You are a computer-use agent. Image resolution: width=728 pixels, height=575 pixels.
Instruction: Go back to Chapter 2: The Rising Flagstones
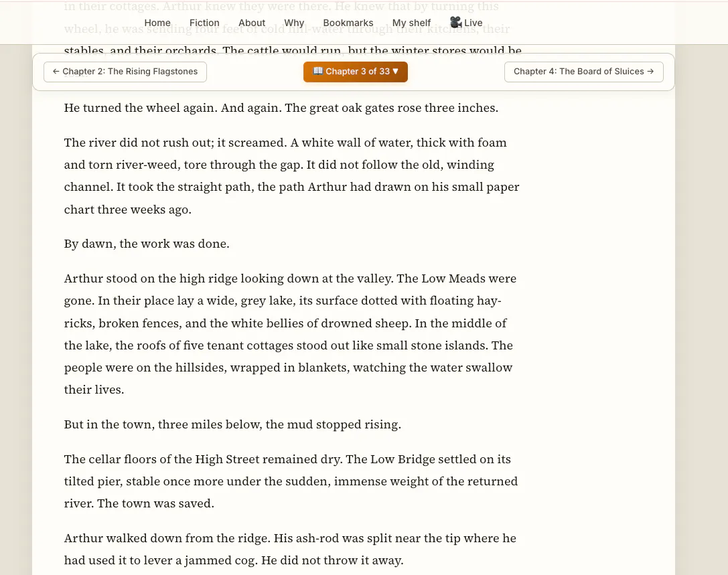click(x=125, y=72)
